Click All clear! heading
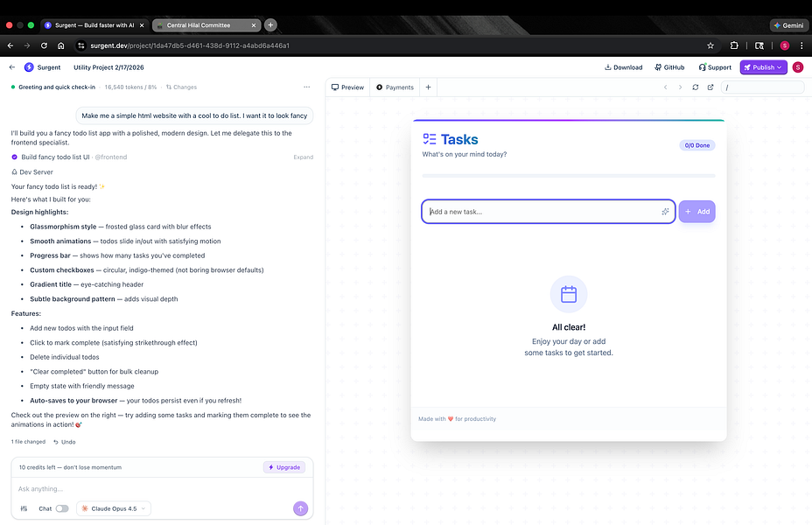Image resolution: width=812 pixels, height=525 pixels. pos(569,327)
